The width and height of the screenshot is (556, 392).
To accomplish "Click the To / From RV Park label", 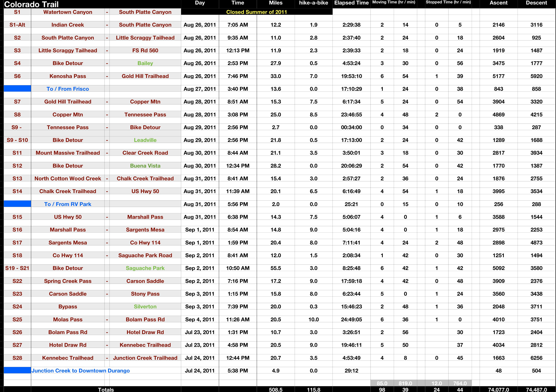I will coord(68,204).
